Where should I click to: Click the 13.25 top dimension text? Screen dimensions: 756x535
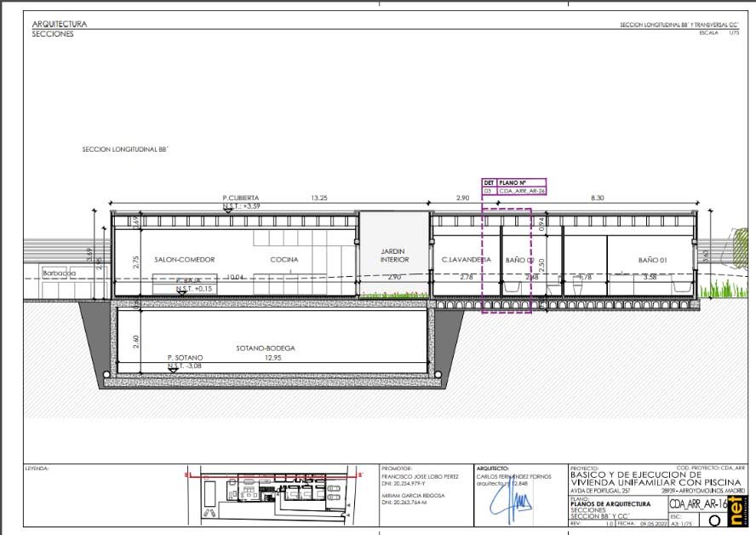click(x=319, y=198)
